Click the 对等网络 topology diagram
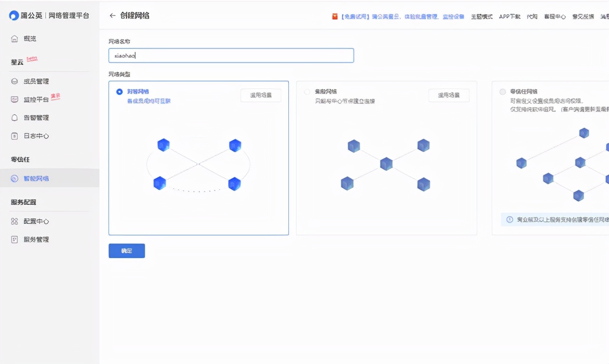 pyautogui.click(x=198, y=164)
